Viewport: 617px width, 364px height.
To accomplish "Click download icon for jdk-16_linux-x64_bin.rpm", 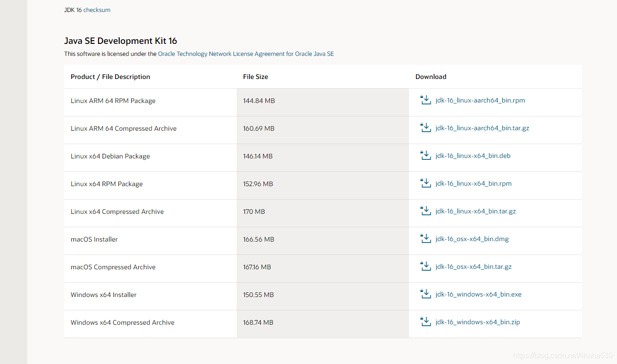I will tap(426, 183).
